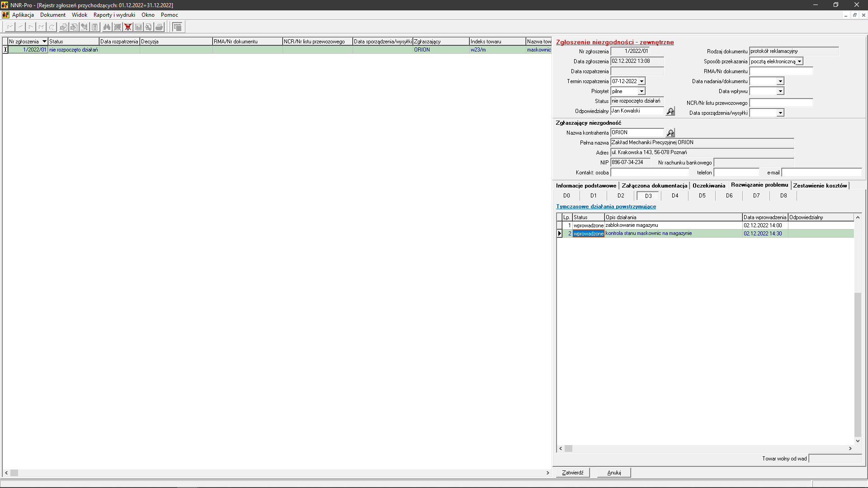868x488 pixels.
Task: Click lookup icon beside Nazwa kontrahenta field
Action: (670, 133)
